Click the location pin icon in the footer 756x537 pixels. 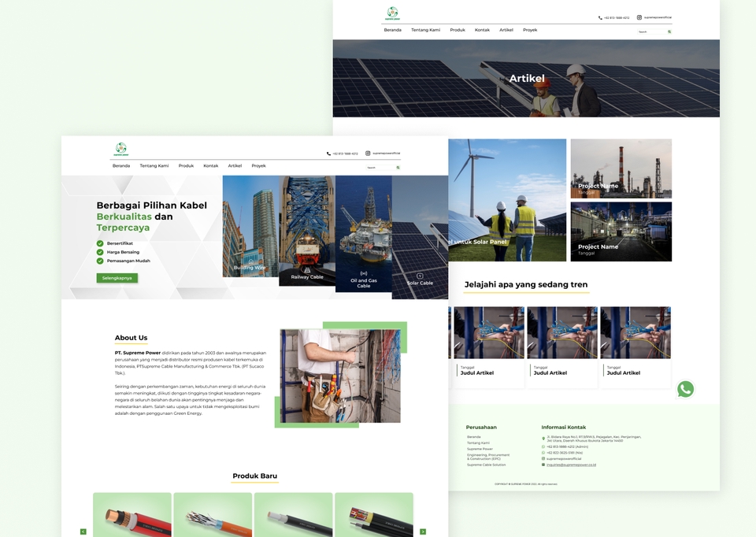click(x=543, y=439)
